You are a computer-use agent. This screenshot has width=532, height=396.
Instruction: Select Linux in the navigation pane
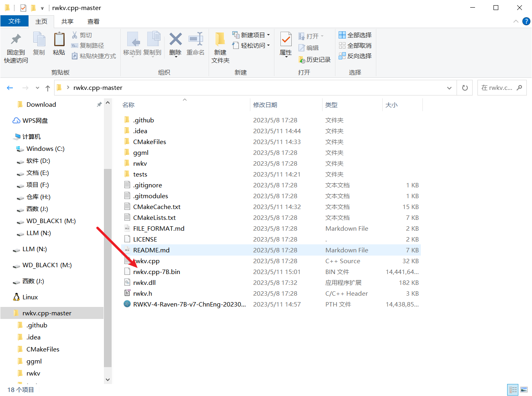click(x=30, y=297)
